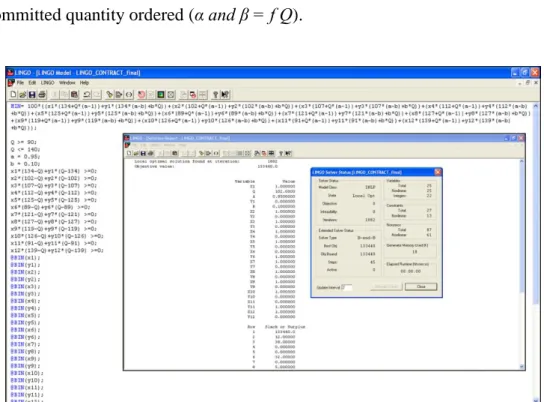
Task: Click the Print icon in main toolbar
Action: pos(42,94)
